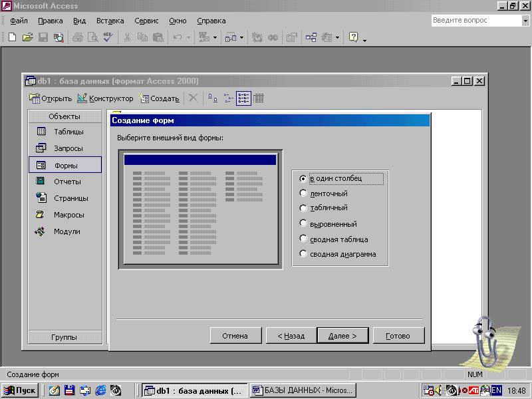Click the Analyze toolbar icon
Screen dimensions: 532x399
[231, 37]
